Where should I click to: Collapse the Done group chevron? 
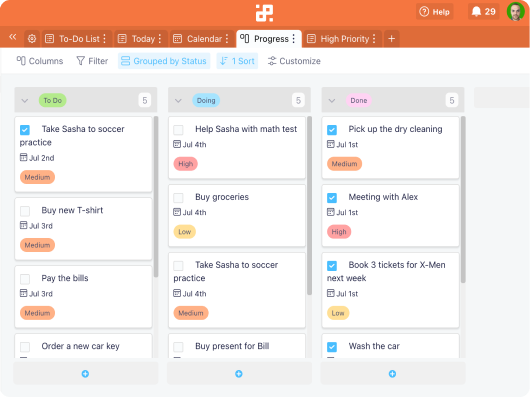(x=332, y=100)
